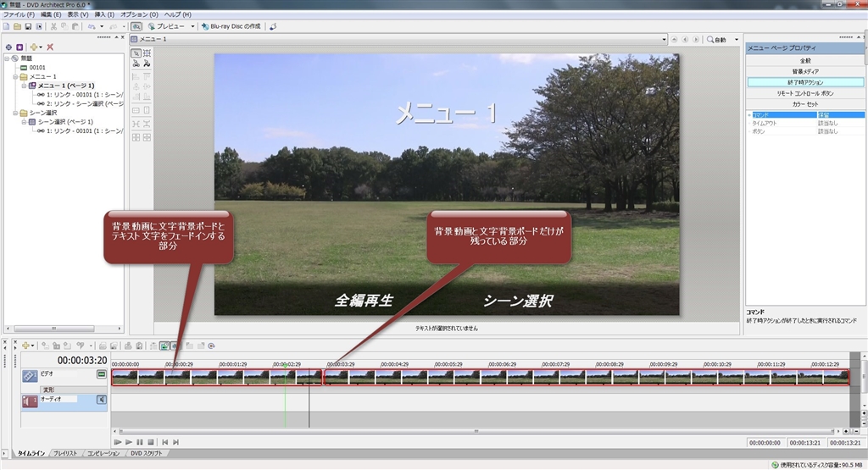This screenshot has height=470, width=868.
Task: Collapse the 無題 root tree node
Action: coord(7,58)
